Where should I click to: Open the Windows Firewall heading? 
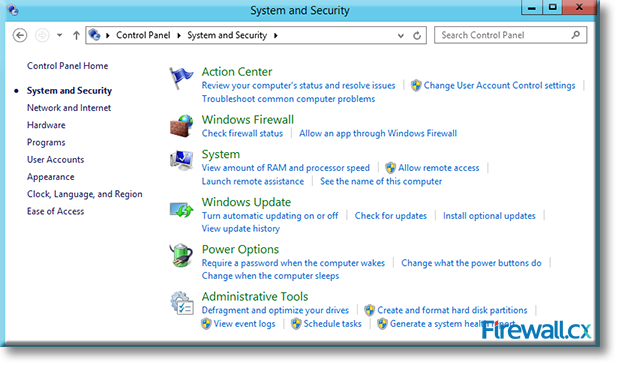tap(248, 119)
